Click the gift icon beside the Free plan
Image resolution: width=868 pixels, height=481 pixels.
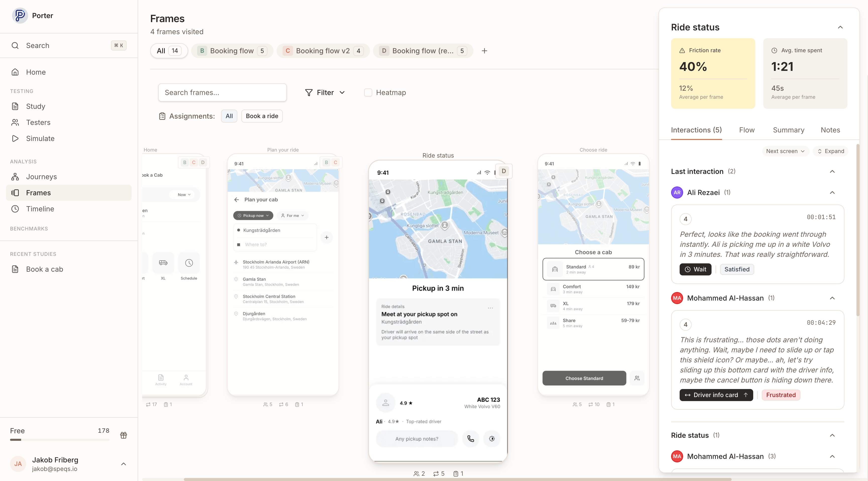(x=123, y=435)
